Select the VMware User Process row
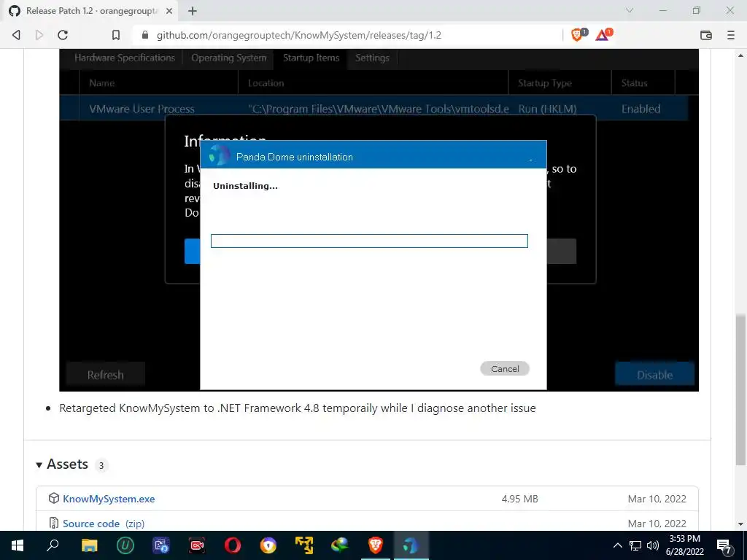Viewport: 747px width, 560px height. (x=374, y=109)
